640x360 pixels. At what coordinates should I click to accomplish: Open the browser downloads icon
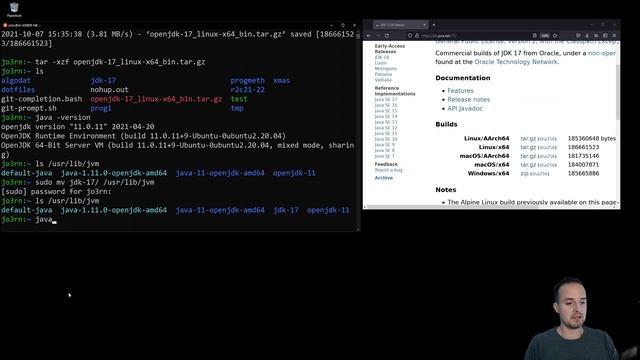[587, 36]
